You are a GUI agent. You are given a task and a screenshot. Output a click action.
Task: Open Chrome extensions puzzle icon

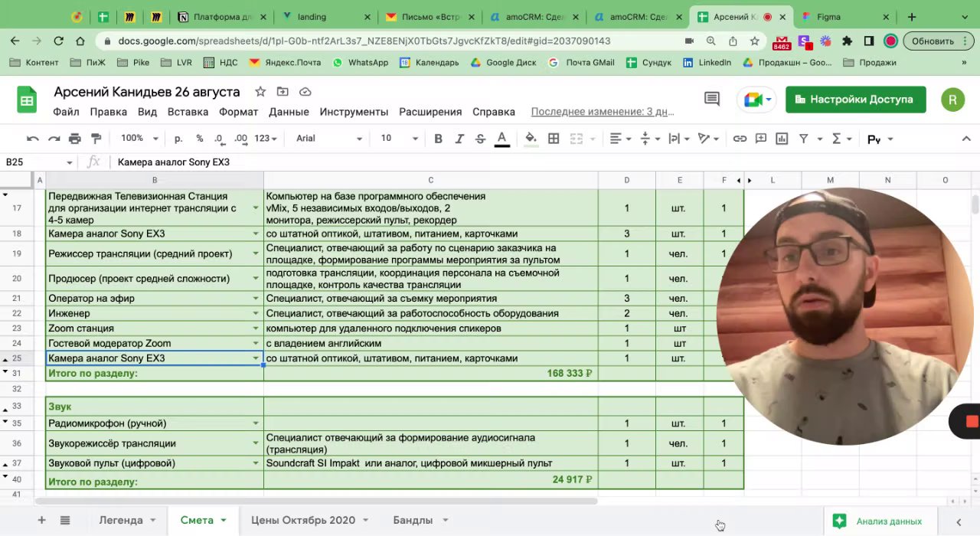coord(847,41)
